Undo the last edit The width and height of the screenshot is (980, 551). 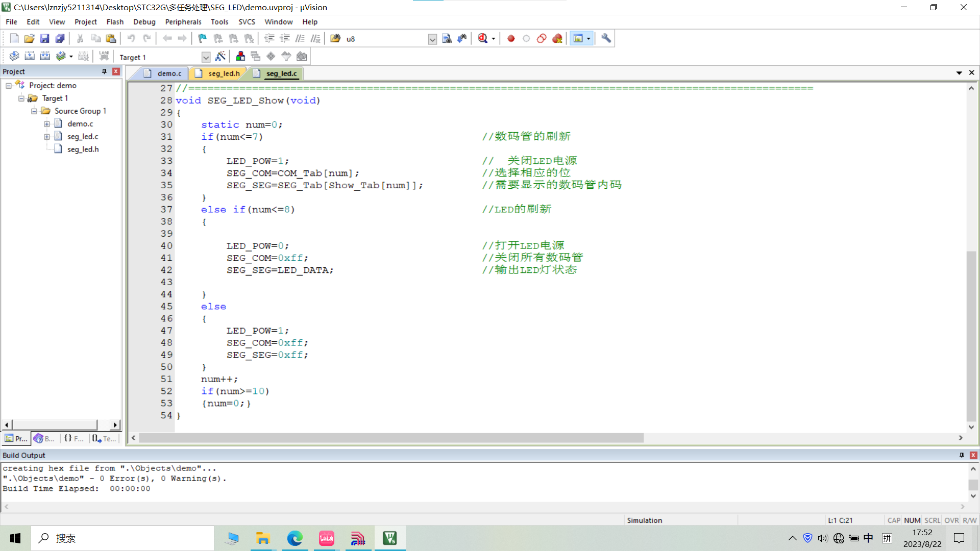131,38
